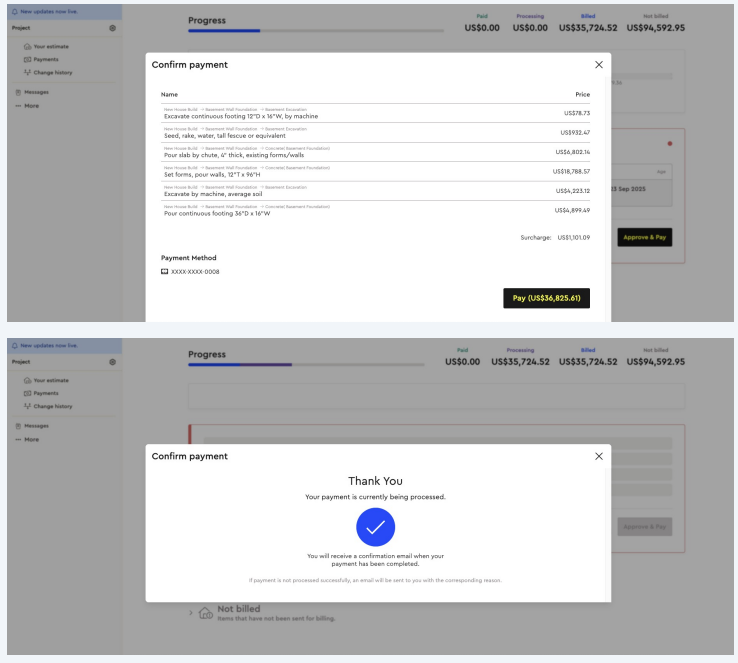Click the bell icon beside the itemized payment dialog
This screenshot has width=738, height=663.
coord(14,11)
